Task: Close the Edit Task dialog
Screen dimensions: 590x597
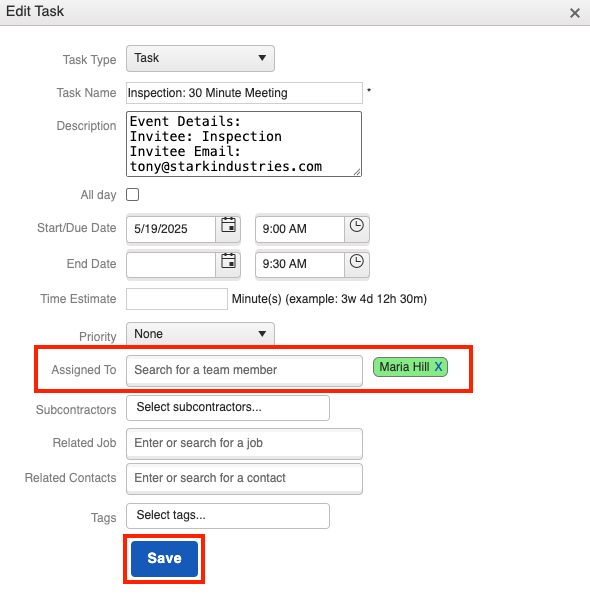Action: (x=574, y=13)
